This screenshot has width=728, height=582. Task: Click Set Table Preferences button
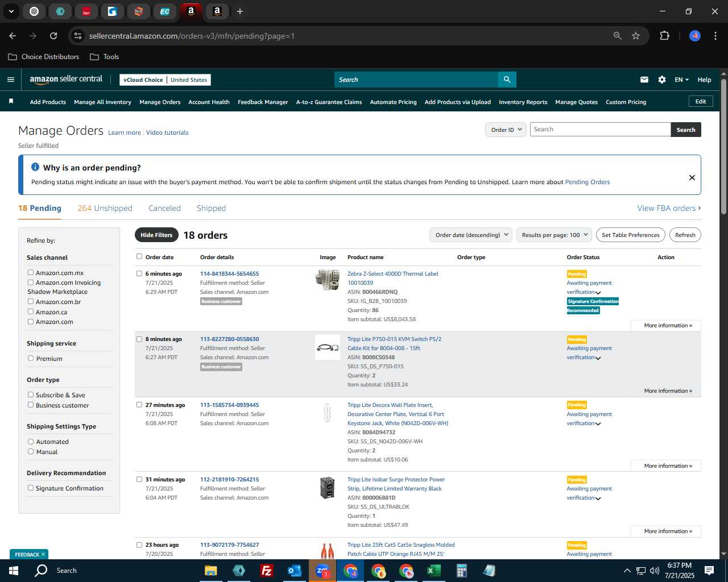point(630,235)
